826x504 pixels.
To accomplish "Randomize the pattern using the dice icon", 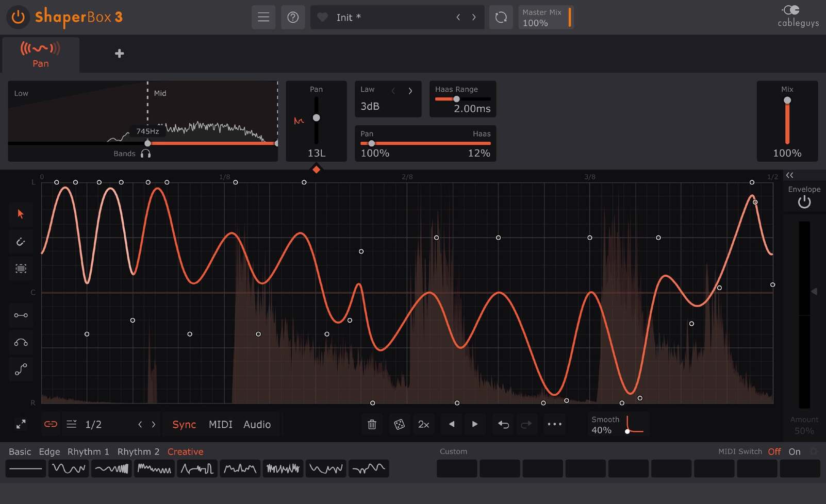I will [x=400, y=424].
